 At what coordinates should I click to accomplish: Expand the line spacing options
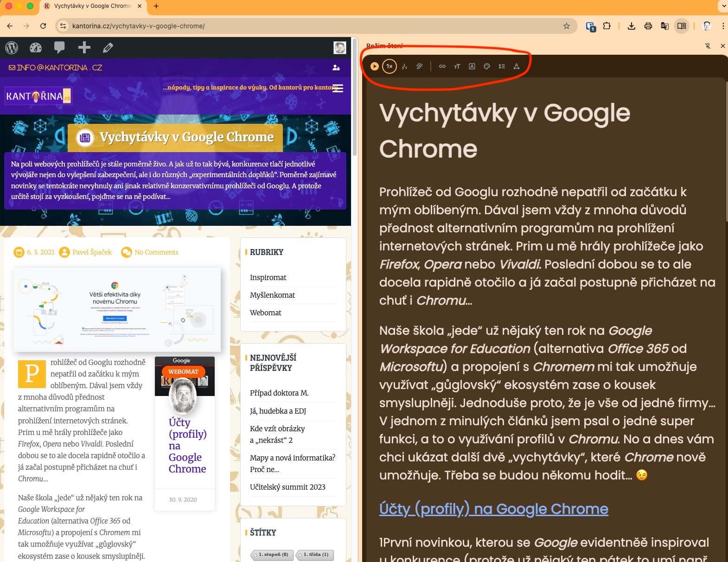(502, 66)
